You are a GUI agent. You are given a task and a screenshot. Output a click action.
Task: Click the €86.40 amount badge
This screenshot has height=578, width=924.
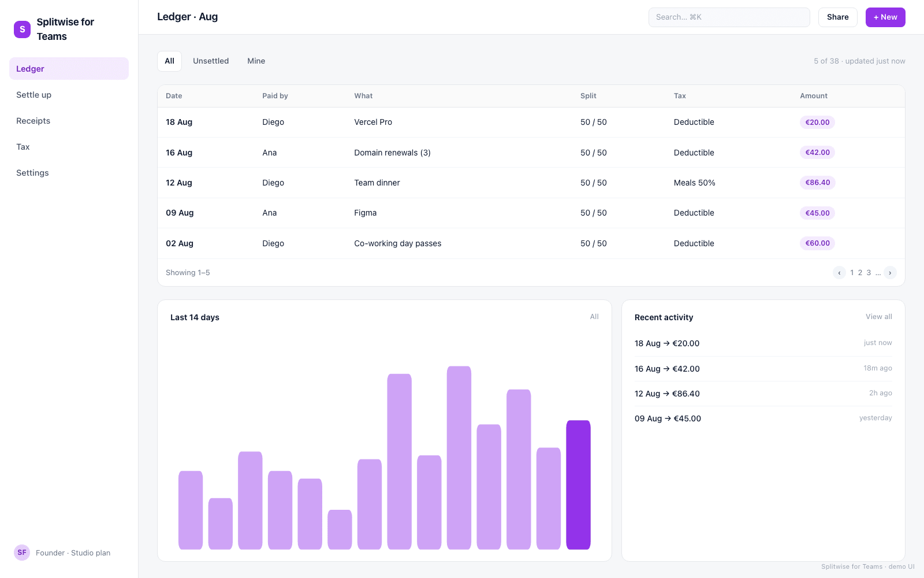[x=818, y=183]
